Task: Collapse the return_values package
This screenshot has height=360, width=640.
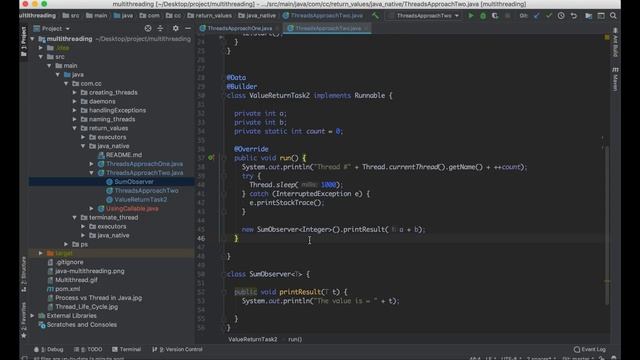Action: (75, 128)
